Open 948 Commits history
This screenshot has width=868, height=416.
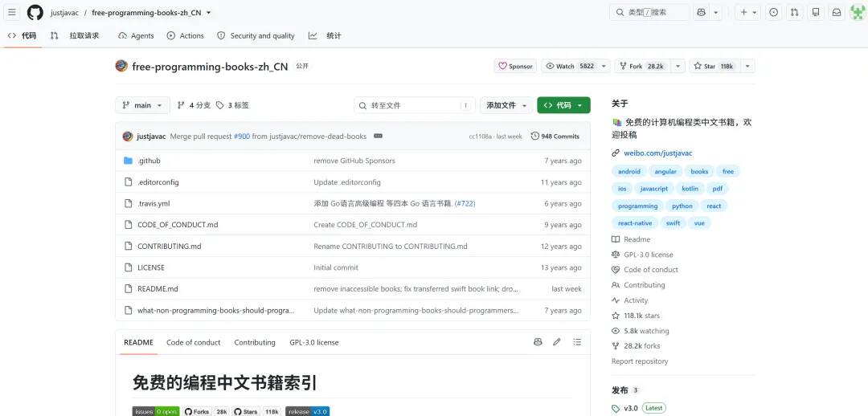coord(555,136)
